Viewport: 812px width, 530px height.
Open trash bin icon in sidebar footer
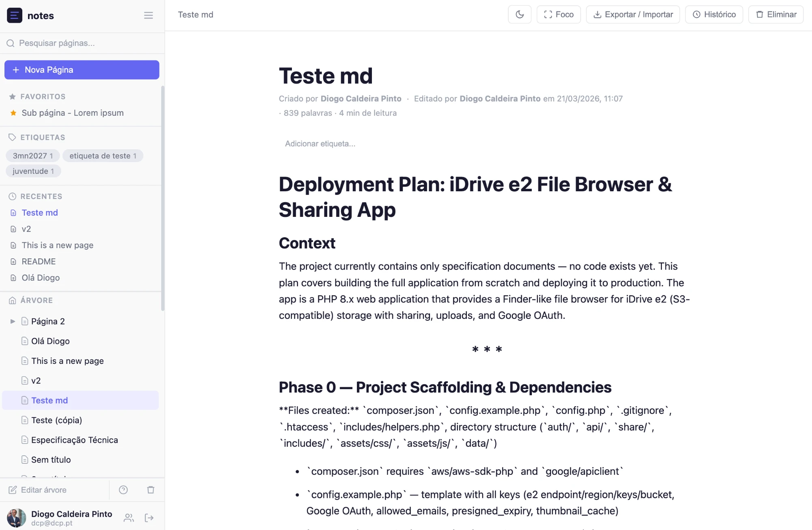[x=151, y=490]
